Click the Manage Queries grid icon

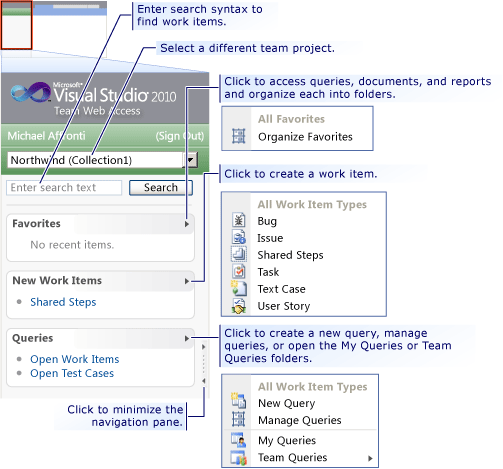click(x=239, y=419)
